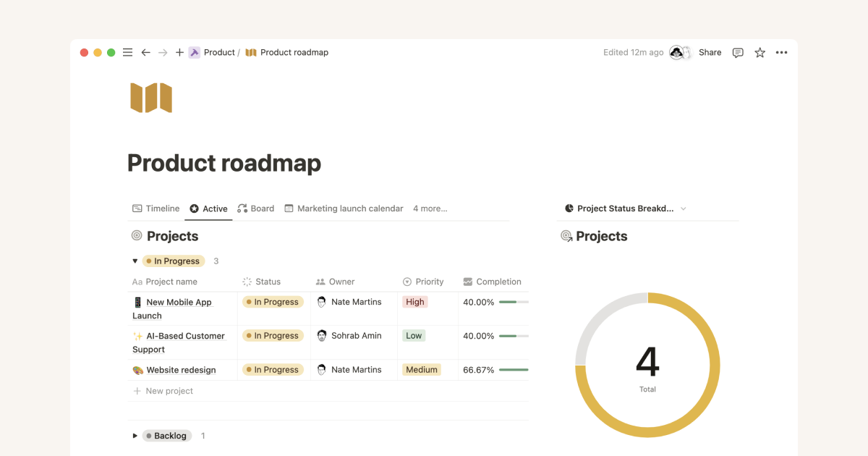Click the Share button

710,52
